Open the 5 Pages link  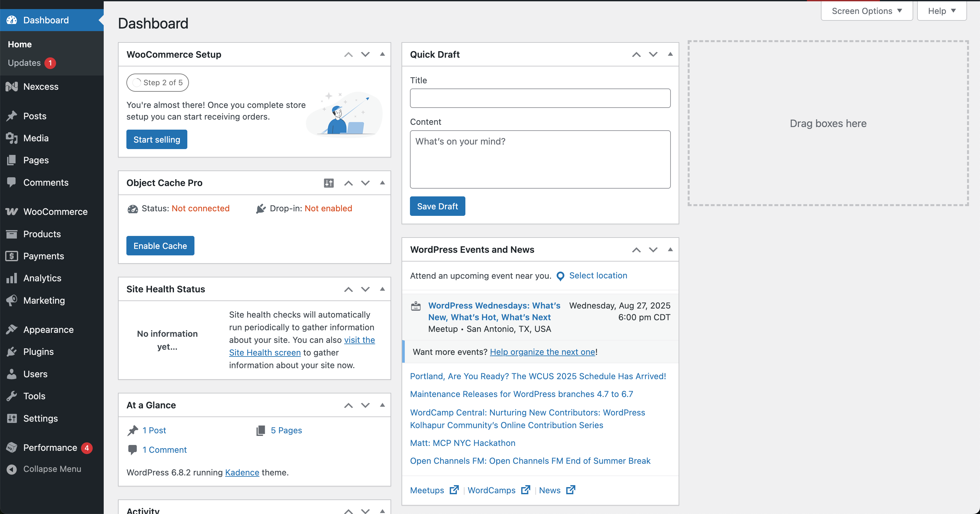286,430
